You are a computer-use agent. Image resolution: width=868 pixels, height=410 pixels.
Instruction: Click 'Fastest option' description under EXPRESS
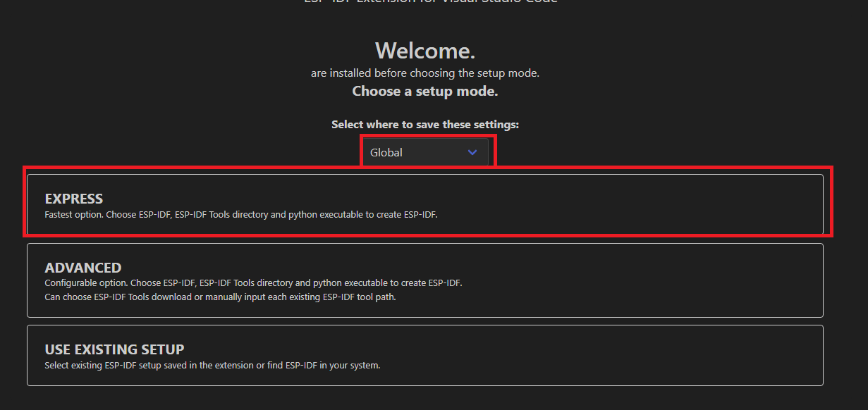click(x=241, y=214)
